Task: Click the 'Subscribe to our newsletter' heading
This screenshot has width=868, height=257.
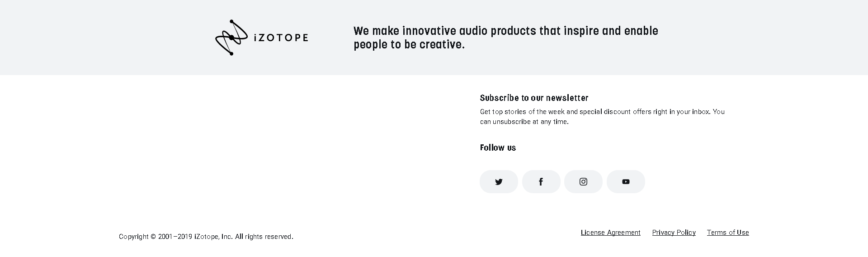Action: [534, 98]
